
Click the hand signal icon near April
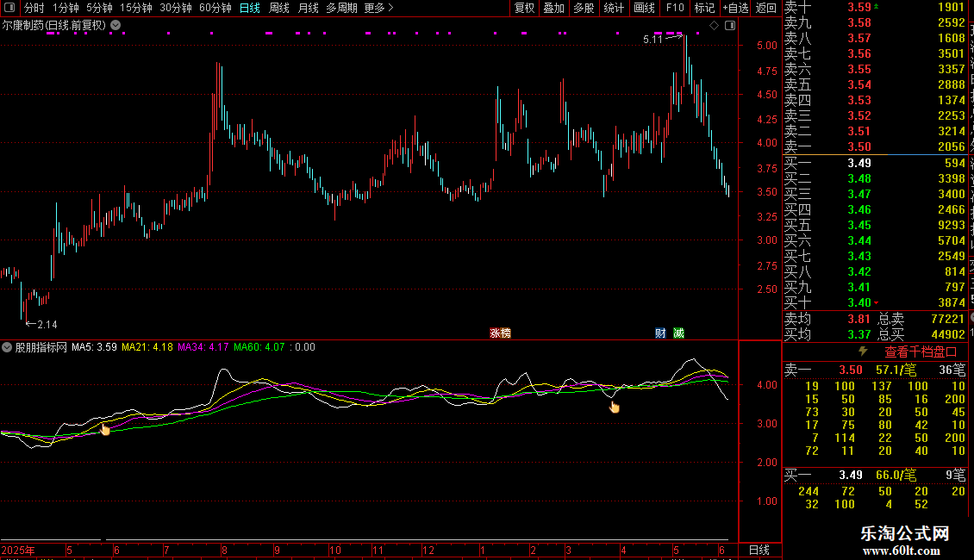tap(615, 407)
